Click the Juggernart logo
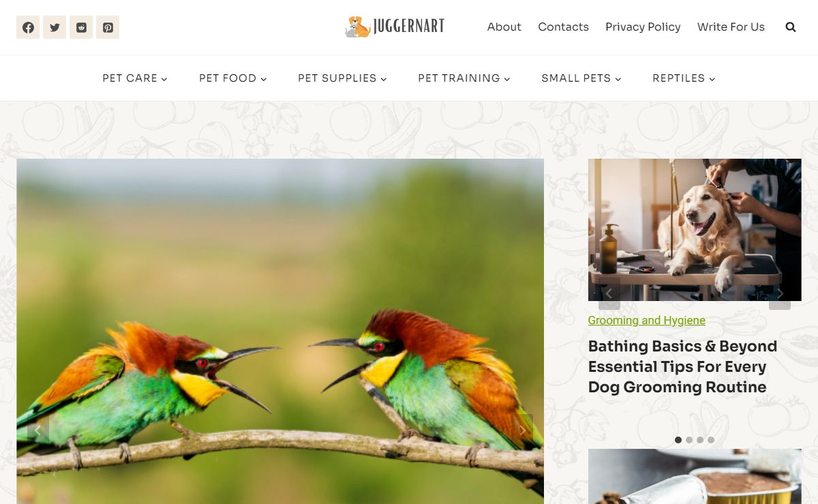This screenshot has width=818, height=504. tap(395, 27)
